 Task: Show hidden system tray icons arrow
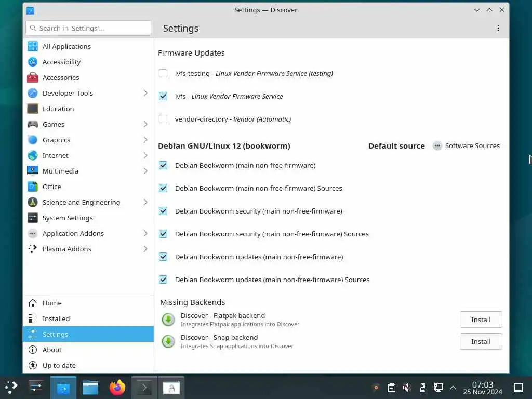[x=453, y=388]
